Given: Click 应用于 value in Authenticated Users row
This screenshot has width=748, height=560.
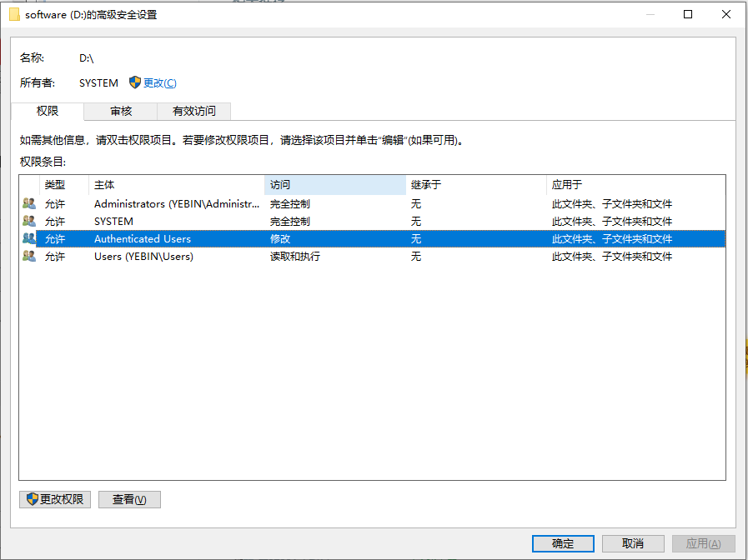Looking at the screenshot, I should [611, 239].
